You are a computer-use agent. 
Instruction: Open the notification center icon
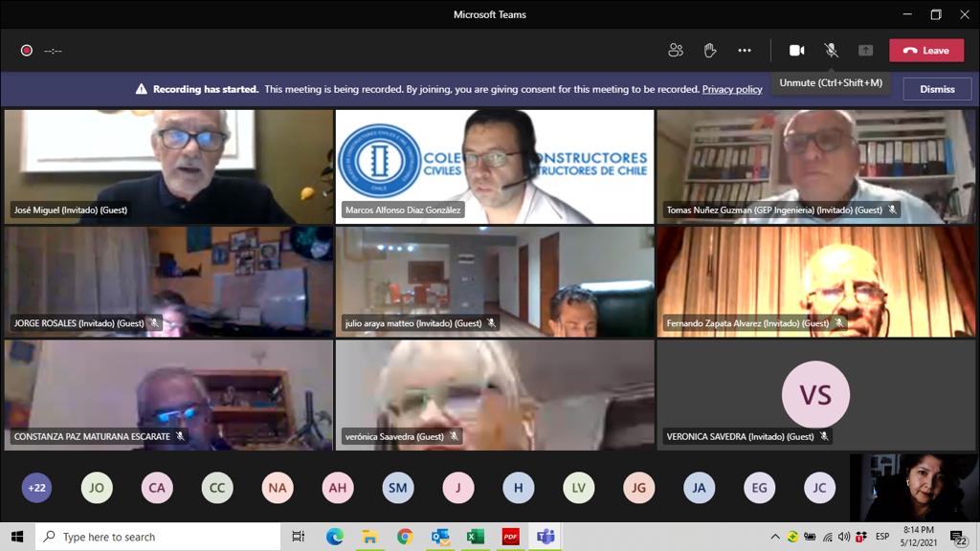pos(959,537)
